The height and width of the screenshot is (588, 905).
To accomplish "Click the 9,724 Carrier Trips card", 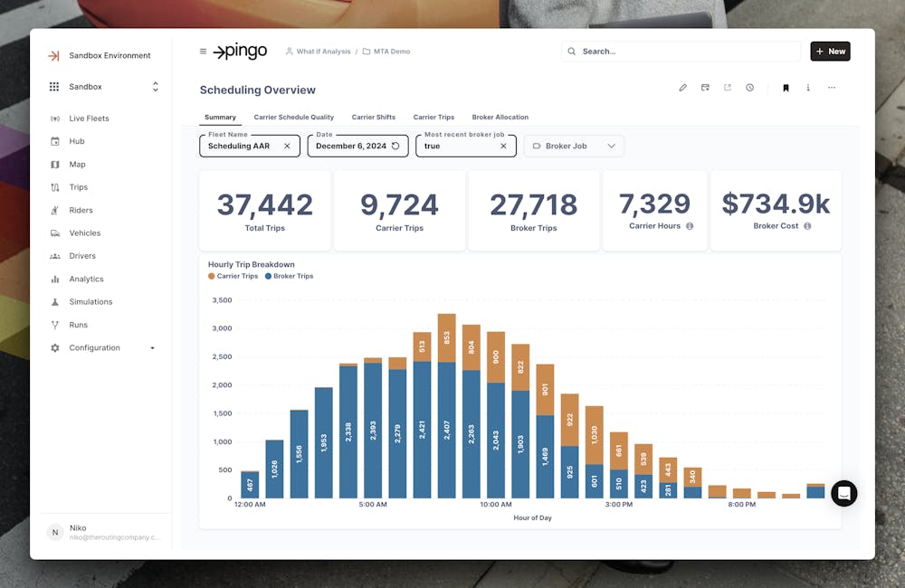I will pyautogui.click(x=399, y=211).
